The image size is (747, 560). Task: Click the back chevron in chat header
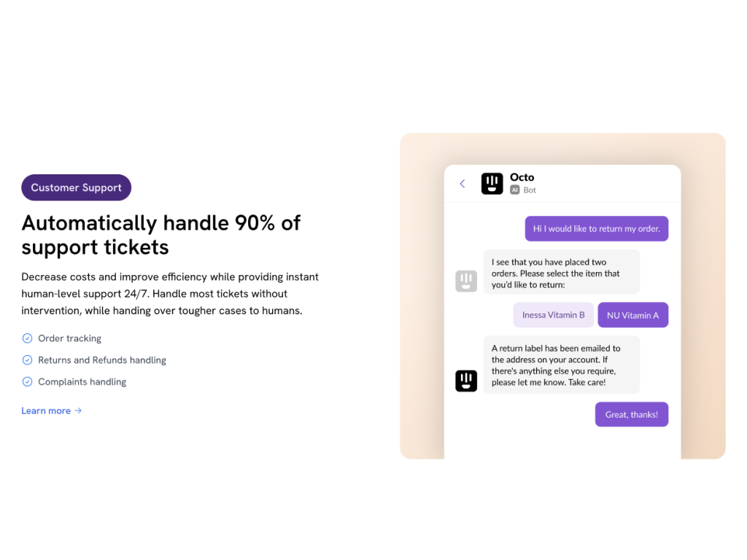(462, 184)
